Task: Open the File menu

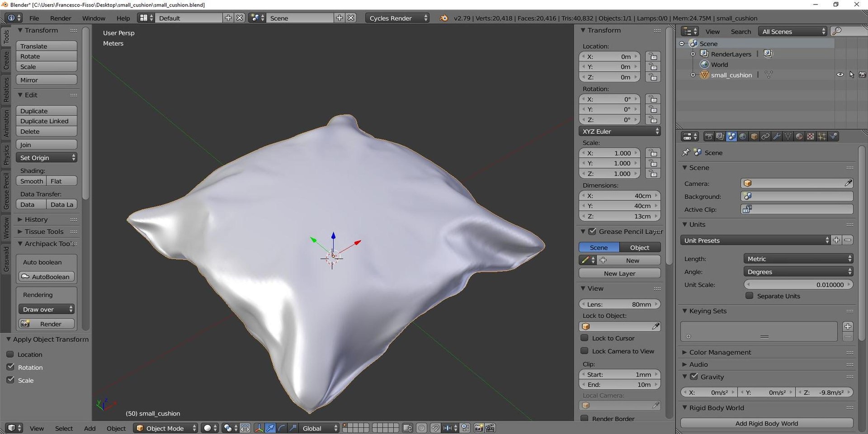Action: click(34, 18)
